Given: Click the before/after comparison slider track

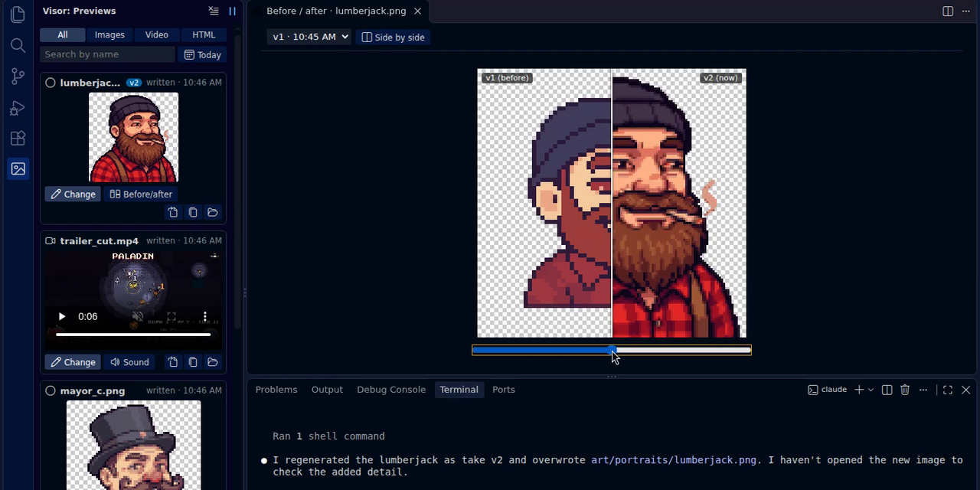Looking at the screenshot, I should [612, 350].
